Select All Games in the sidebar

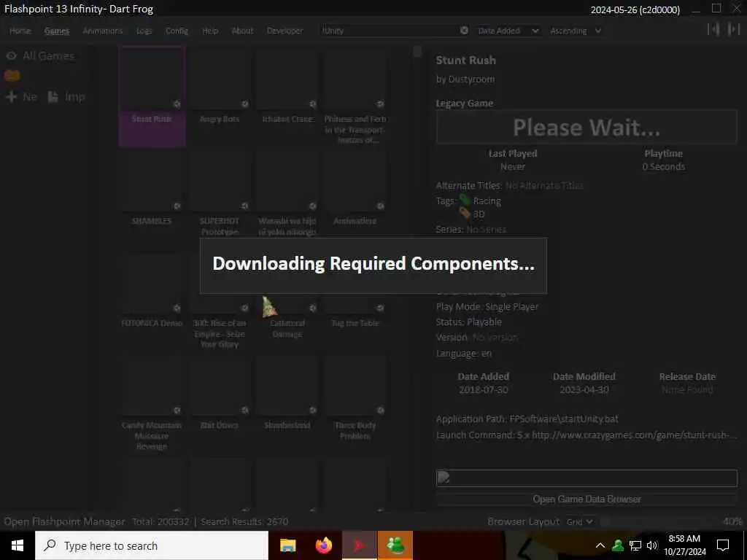(49, 55)
